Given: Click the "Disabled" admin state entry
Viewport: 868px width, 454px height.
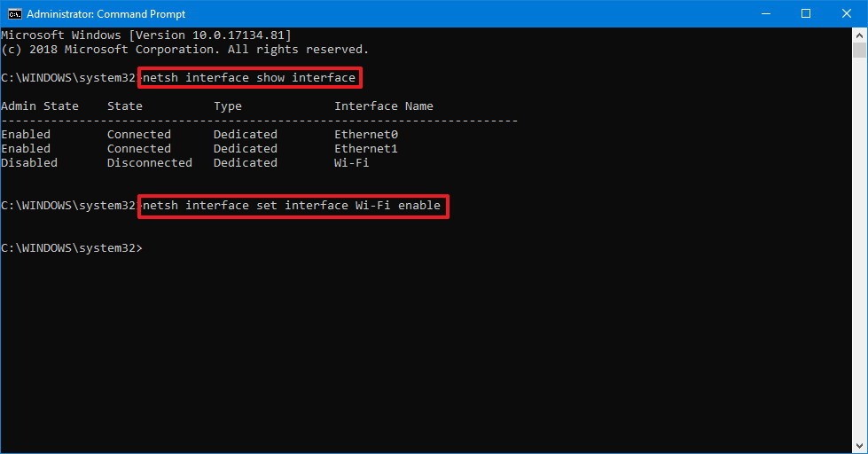Looking at the screenshot, I should tap(29, 163).
